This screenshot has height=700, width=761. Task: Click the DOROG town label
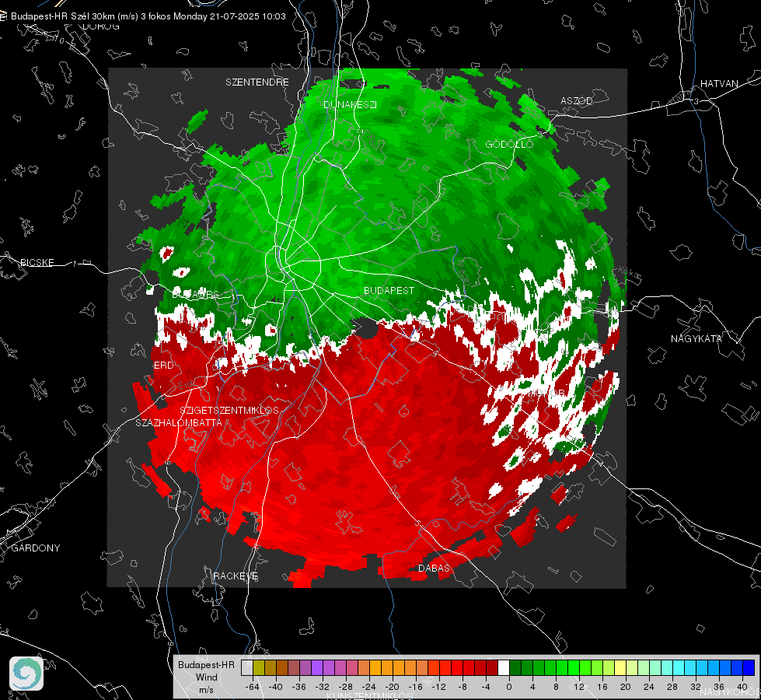click(101, 26)
